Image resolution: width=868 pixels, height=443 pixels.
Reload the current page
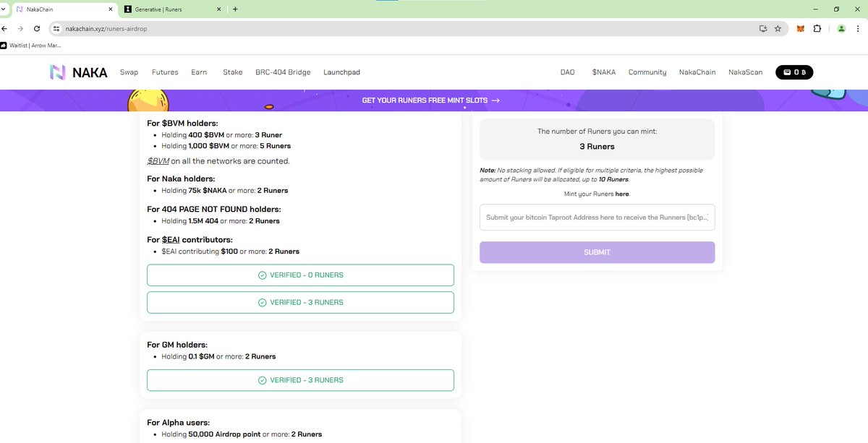coord(36,28)
